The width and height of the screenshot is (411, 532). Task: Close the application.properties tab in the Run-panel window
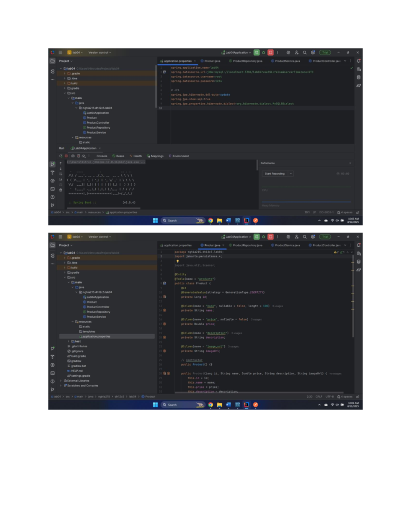click(x=195, y=61)
